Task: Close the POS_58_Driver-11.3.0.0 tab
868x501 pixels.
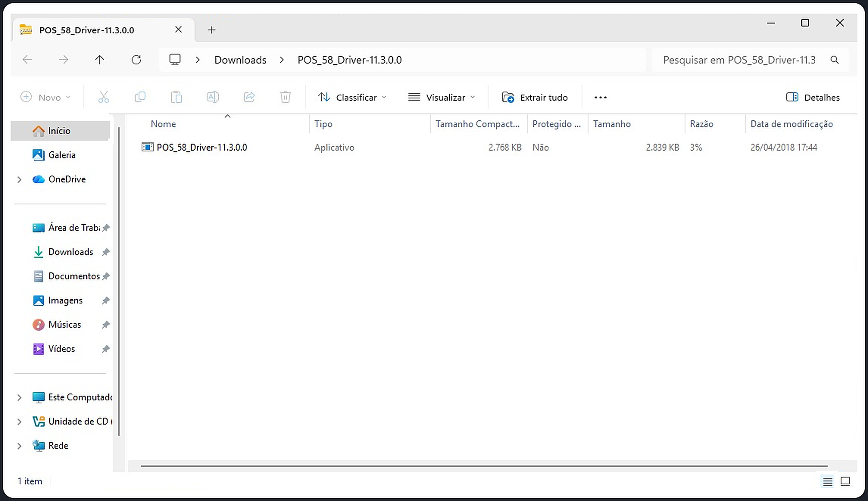Action: [178, 30]
